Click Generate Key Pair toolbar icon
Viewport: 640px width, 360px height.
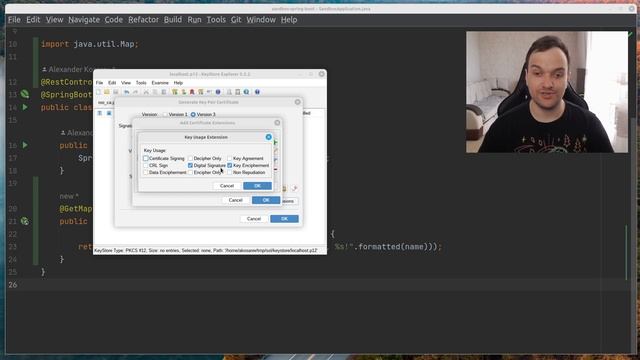[x=175, y=92]
